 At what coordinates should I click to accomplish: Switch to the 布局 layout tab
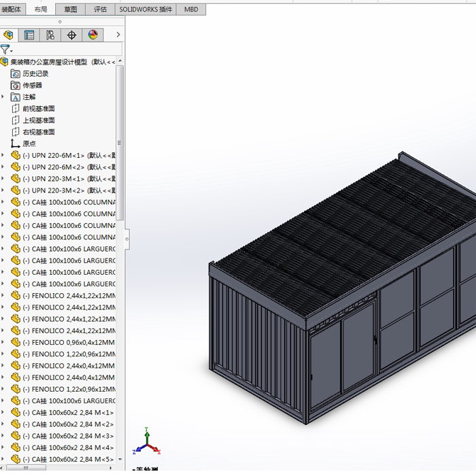pos(41,10)
